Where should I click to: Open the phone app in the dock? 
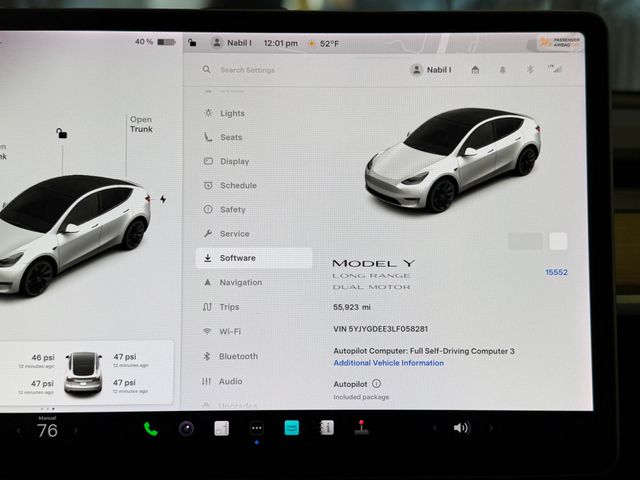pos(151,429)
